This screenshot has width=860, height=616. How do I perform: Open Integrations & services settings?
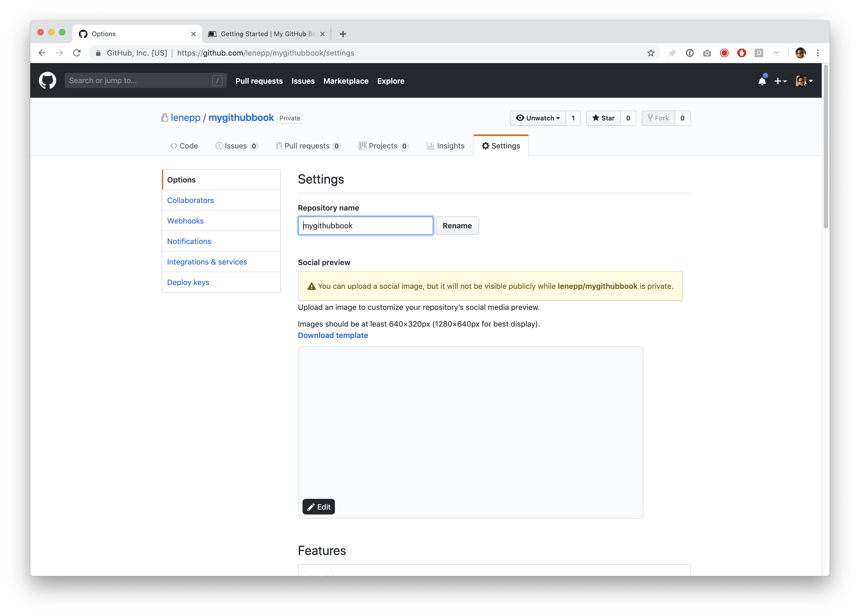tap(221, 262)
